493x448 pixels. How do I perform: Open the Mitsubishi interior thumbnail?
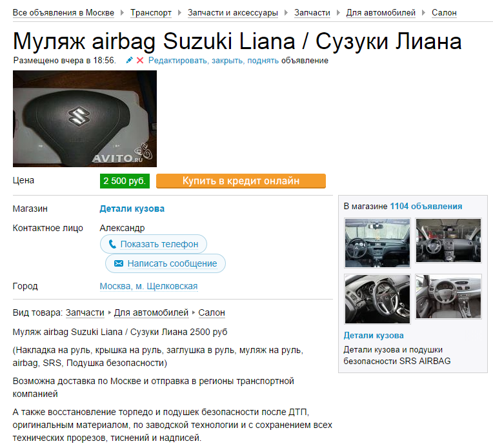(x=377, y=243)
